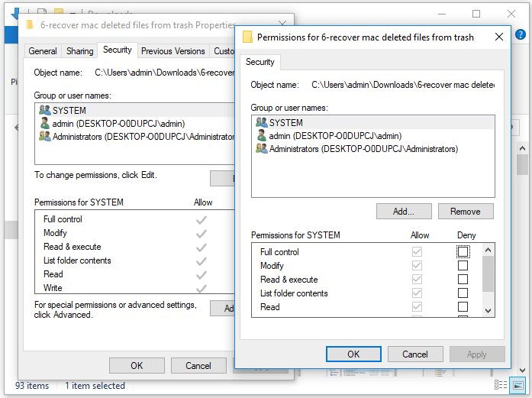Select Administrators group icon in Permissions dialog
The width and height of the screenshot is (532, 398).
click(261, 149)
